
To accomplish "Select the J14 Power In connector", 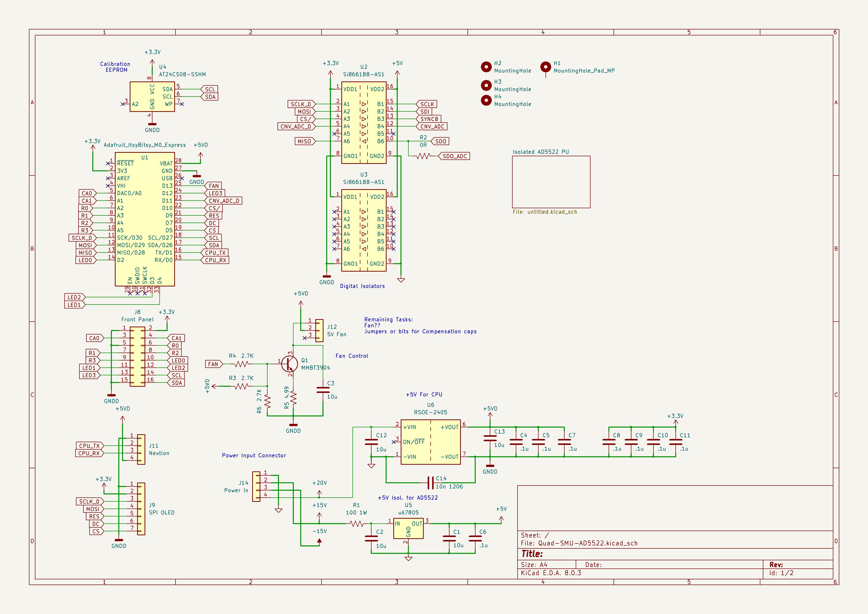I will click(256, 486).
